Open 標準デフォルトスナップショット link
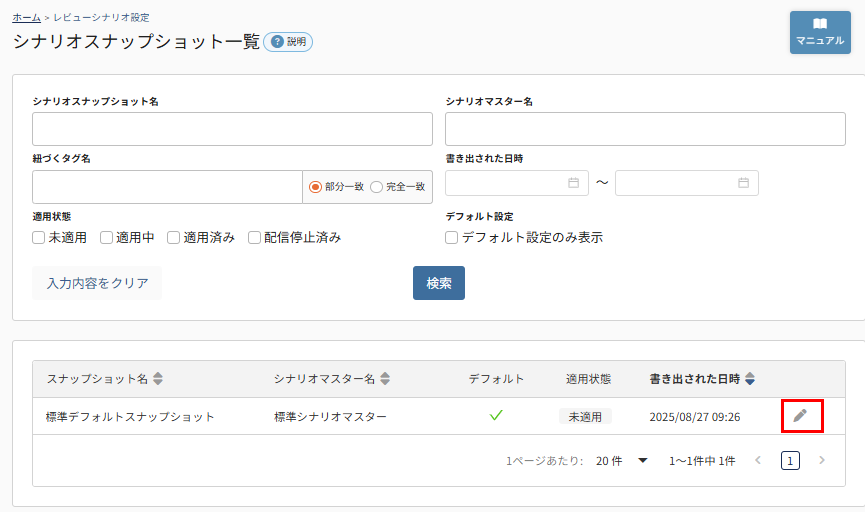The width and height of the screenshot is (865, 512). (130, 417)
